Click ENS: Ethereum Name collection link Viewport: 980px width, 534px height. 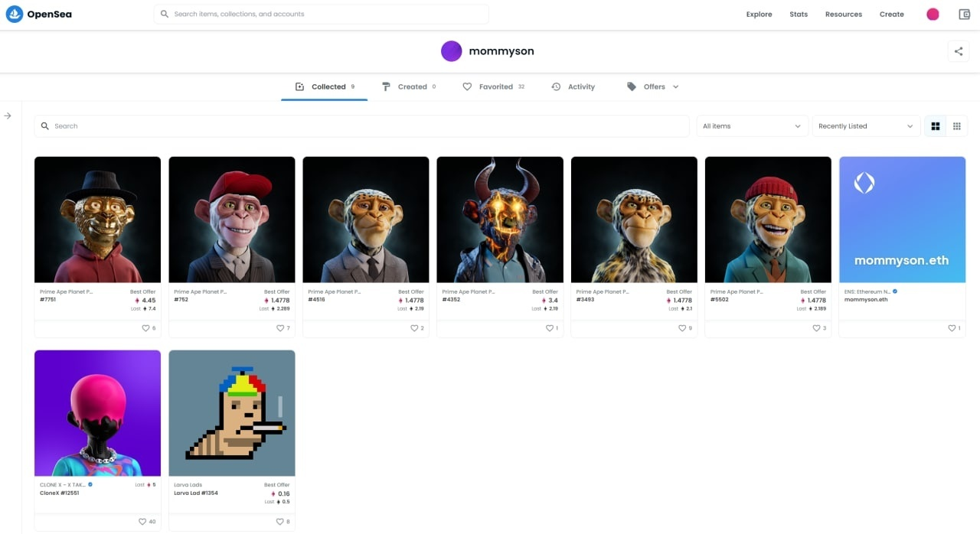pyautogui.click(x=867, y=291)
